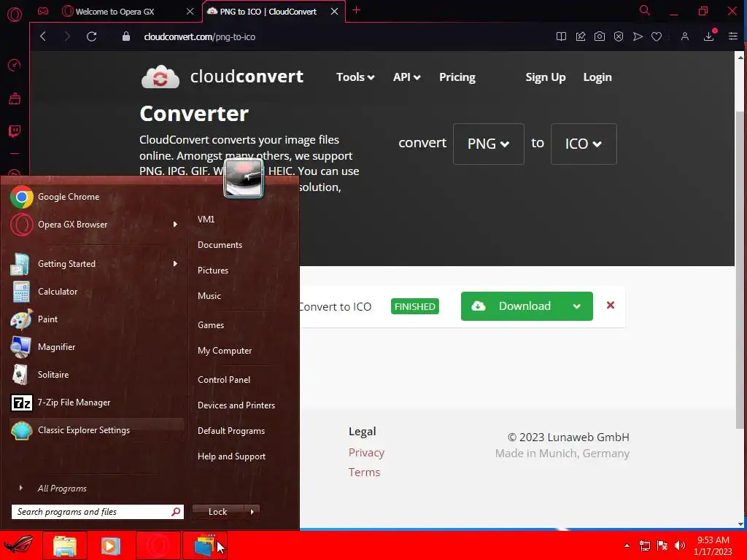
Task: Open volume speaker tray icon
Action: coord(680,545)
